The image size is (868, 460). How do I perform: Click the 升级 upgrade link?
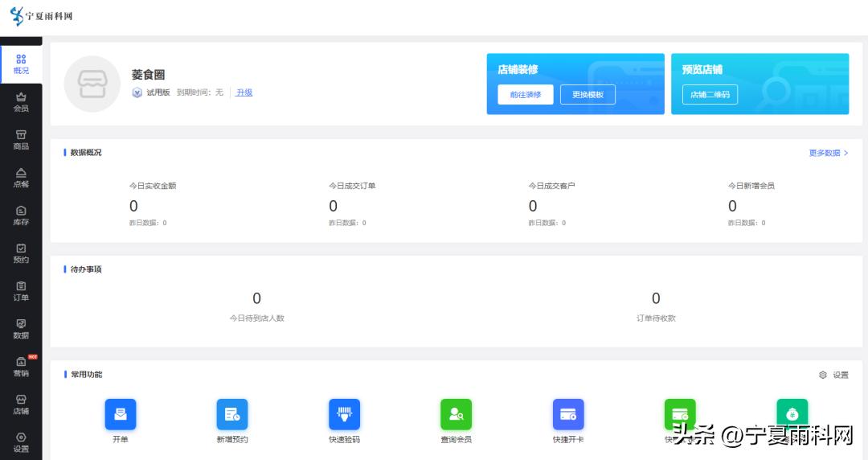click(244, 92)
